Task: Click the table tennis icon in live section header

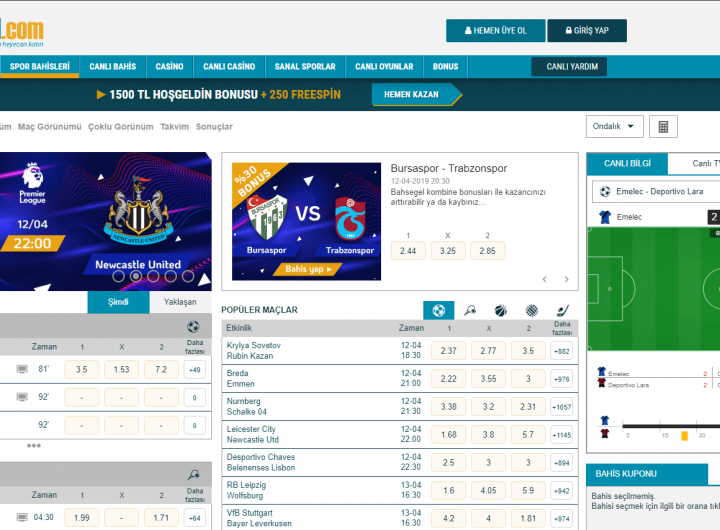Action: [x=194, y=474]
